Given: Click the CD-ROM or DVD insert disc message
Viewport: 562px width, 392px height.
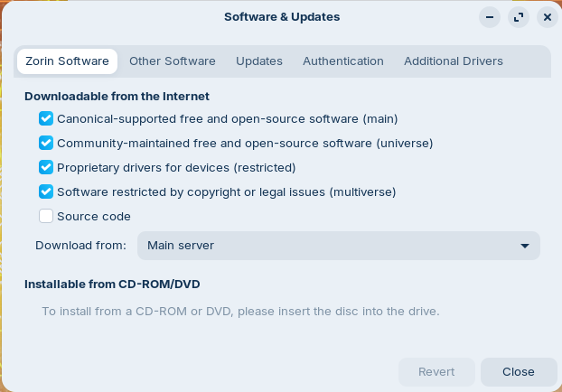Looking at the screenshot, I should (240, 312).
